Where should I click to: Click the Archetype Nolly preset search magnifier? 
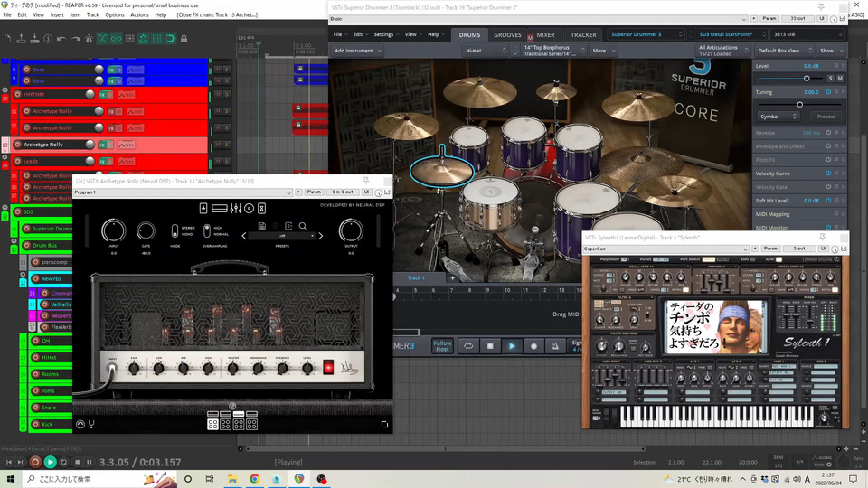click(302, 226)
